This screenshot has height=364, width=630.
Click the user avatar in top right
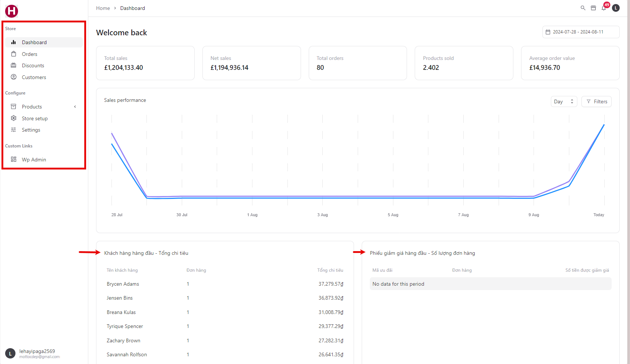[616, 8]
